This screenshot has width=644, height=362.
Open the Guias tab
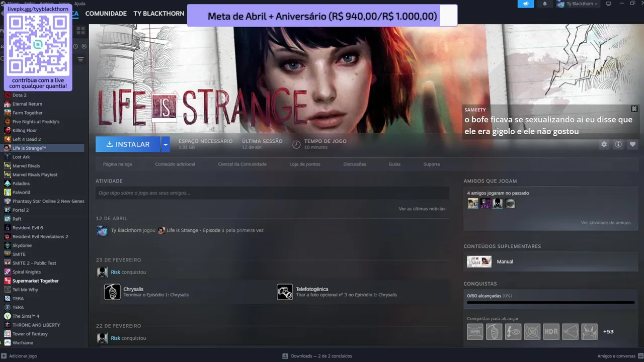[394, 164]
